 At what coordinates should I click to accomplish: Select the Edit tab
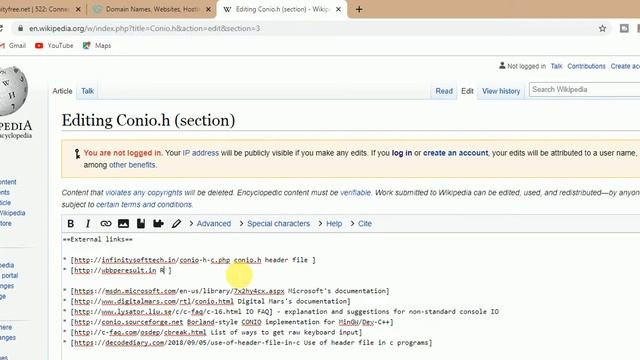467,91
